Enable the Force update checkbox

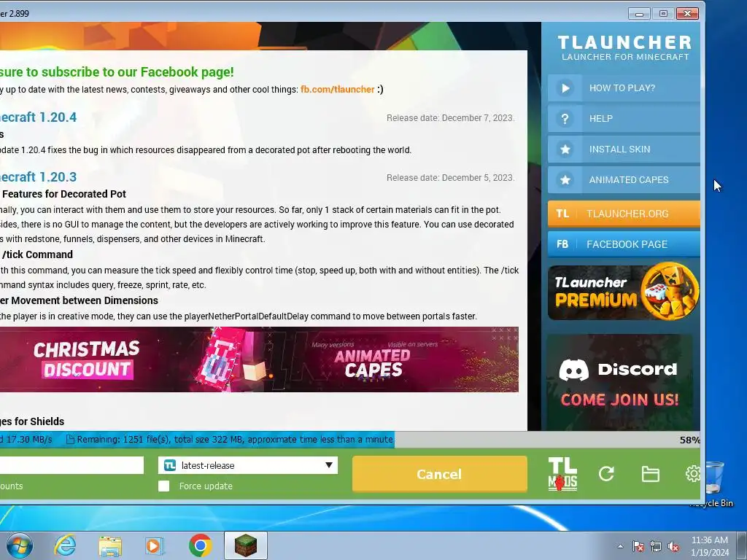164,486
